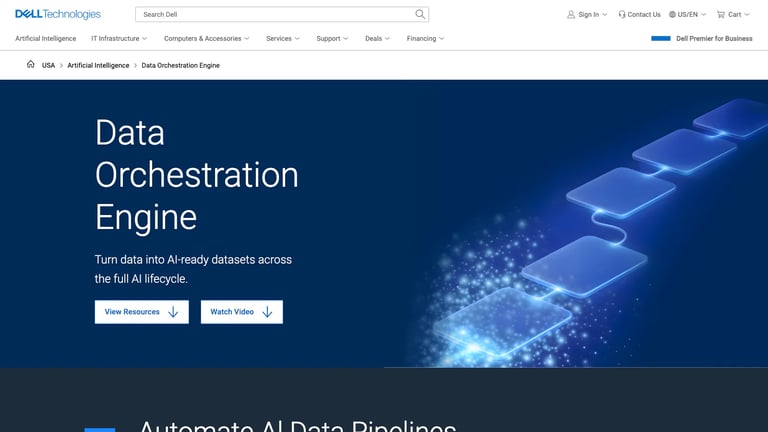Viewport: 768px width, 432px height.
Task: Go home via breadcrumb house icon
Action: [x=30, y=64]
